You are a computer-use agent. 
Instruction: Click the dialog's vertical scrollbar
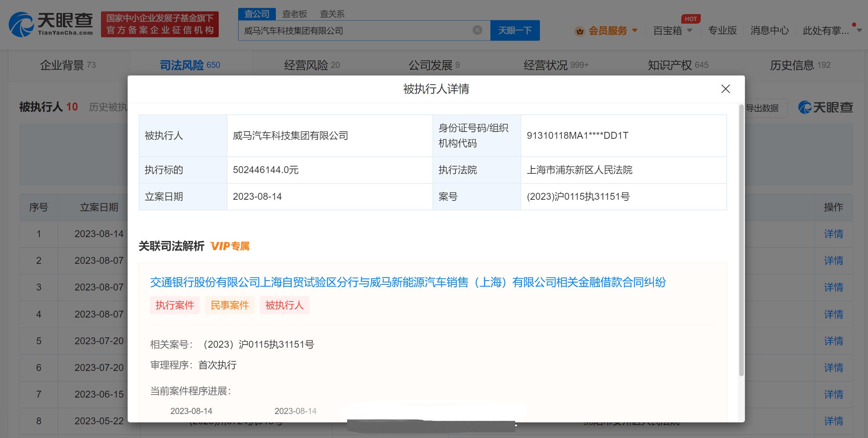coord(741,240)
